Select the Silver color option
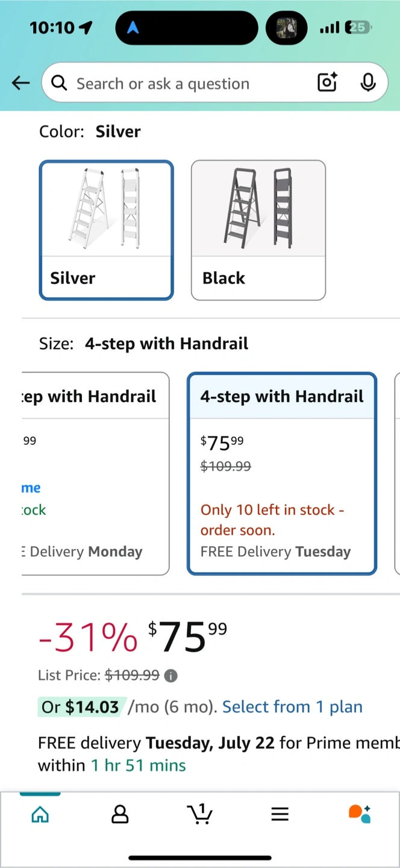This screenshot has height=868, width=400. 107,230
